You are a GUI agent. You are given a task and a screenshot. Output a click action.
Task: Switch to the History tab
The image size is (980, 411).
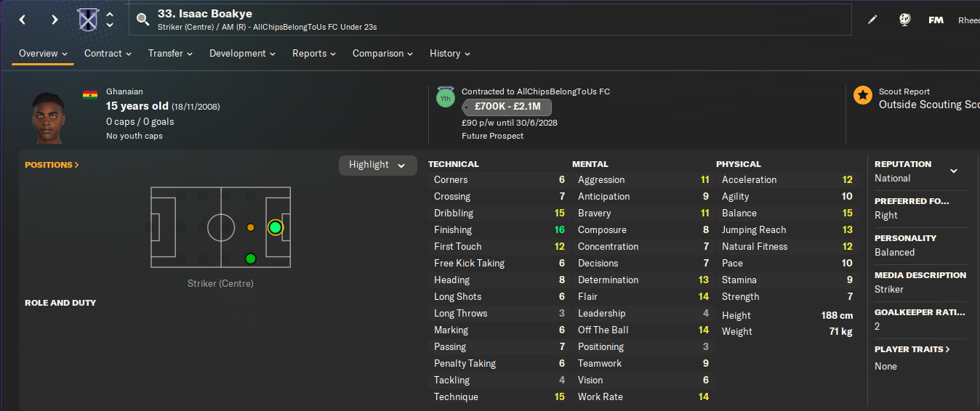[x=449, y=53]
